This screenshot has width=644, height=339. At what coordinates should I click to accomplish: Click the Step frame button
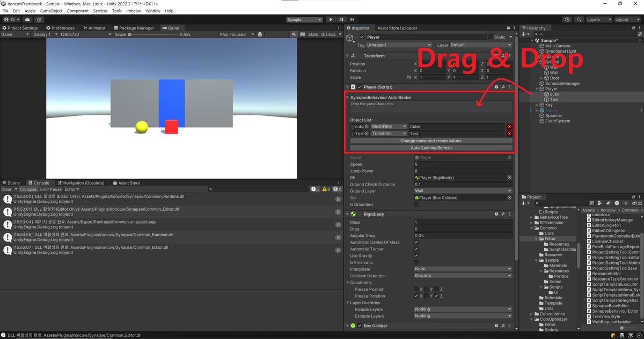pyautogui.click(x=352, y=19)
